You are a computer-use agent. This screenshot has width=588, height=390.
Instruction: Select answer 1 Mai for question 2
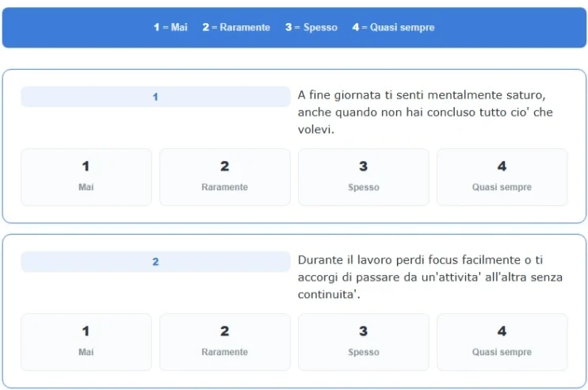(86, 342)
